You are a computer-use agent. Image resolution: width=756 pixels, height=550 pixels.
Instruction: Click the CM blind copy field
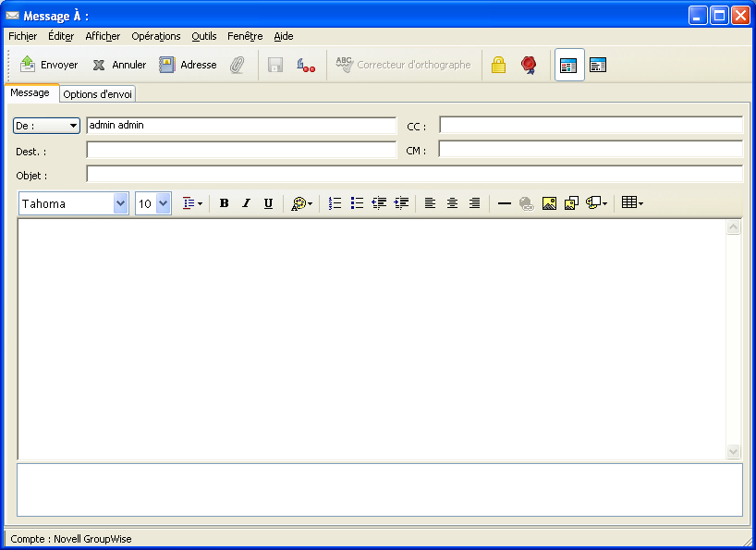tap(591, 150)
